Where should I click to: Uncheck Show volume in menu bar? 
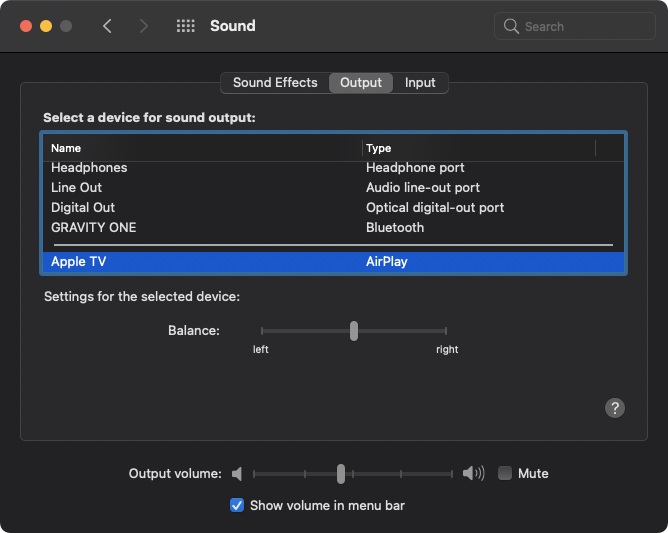click(x=237, y=505)
